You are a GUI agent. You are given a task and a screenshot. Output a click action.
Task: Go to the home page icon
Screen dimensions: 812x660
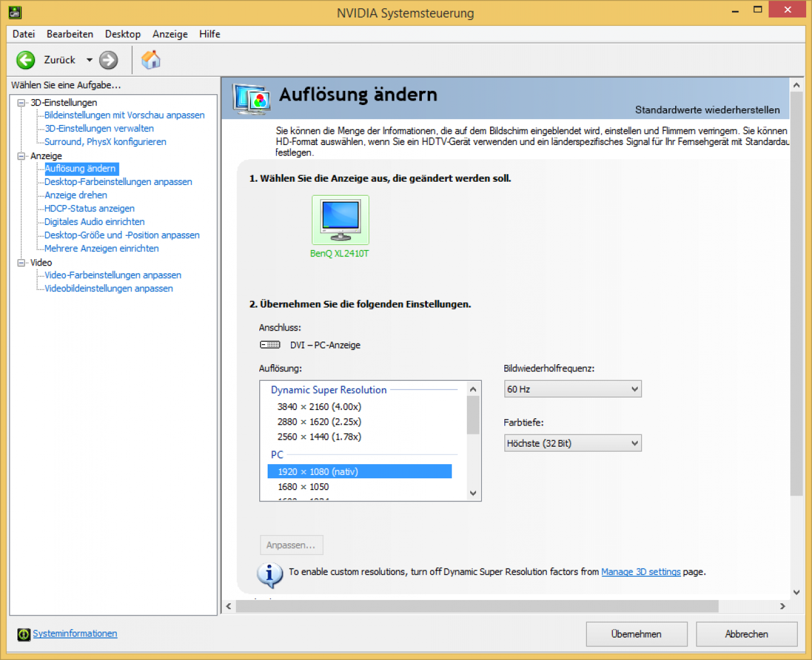151,60
